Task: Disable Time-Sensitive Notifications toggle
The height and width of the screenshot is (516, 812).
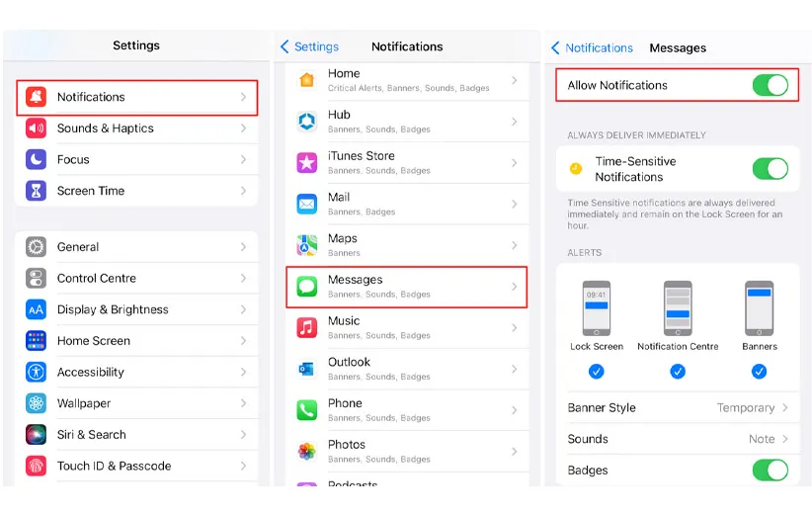Action: point(770,169)
